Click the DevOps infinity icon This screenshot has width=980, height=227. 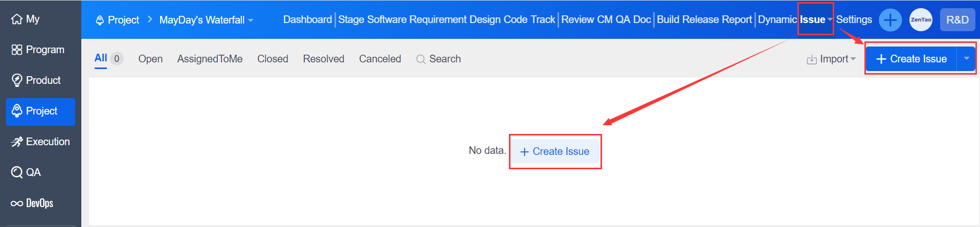point(17,203)
